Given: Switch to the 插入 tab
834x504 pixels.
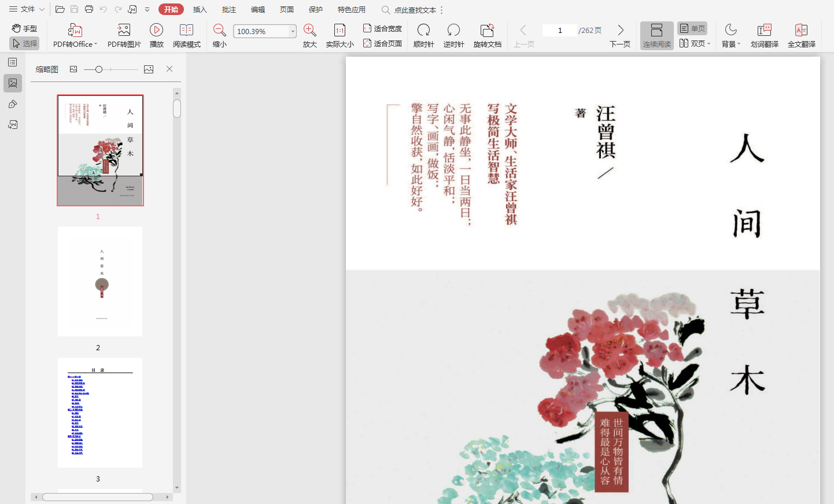Looking at the screenshot, I should [x=200, y=10].
